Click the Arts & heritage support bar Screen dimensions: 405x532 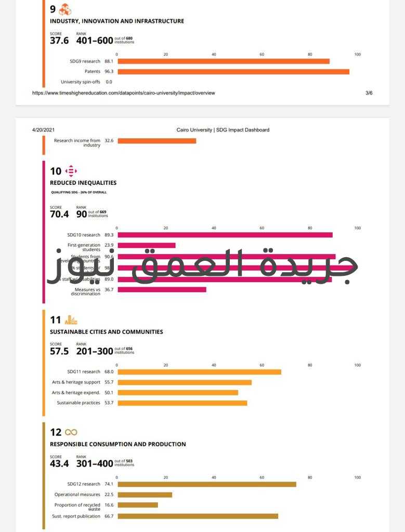[184, 382]
